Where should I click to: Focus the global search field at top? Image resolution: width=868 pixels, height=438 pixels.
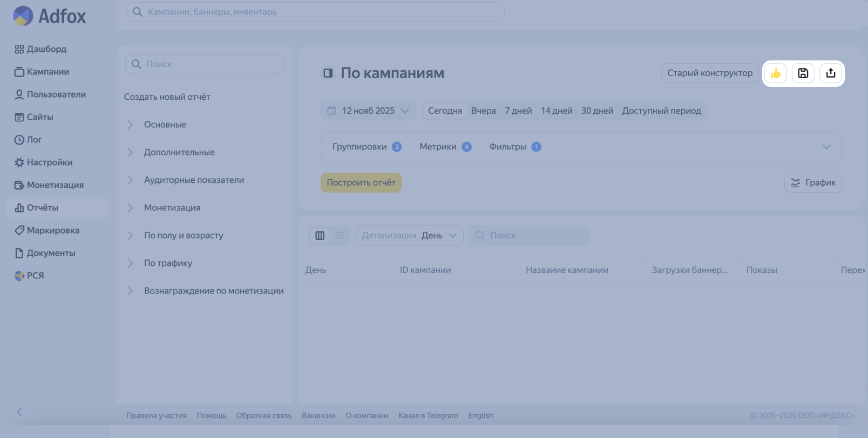[315, 12]
